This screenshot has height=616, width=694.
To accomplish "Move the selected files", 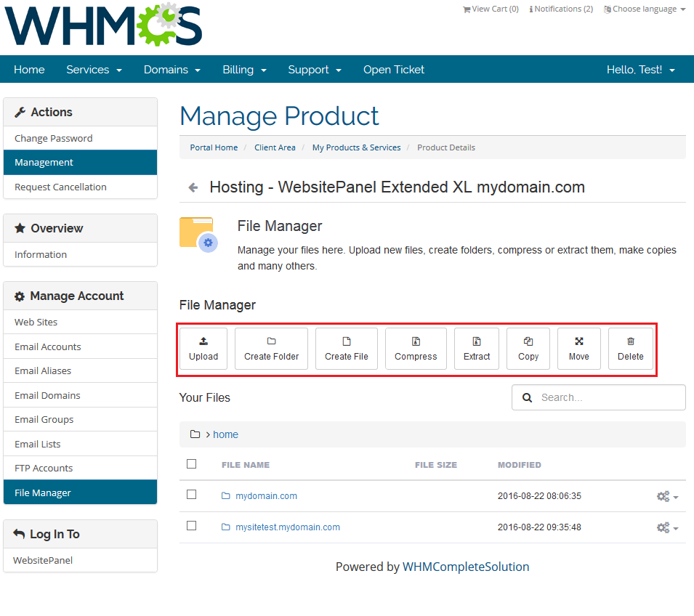I will 579,349.
